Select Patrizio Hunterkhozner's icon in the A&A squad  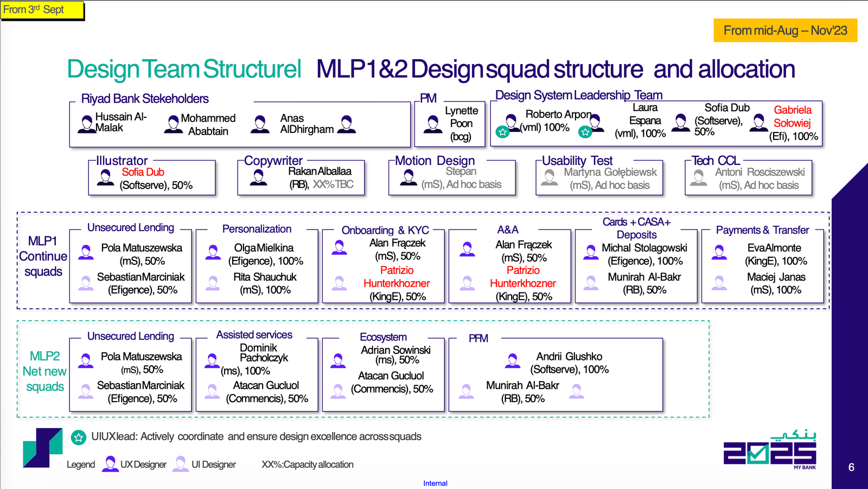467,282
